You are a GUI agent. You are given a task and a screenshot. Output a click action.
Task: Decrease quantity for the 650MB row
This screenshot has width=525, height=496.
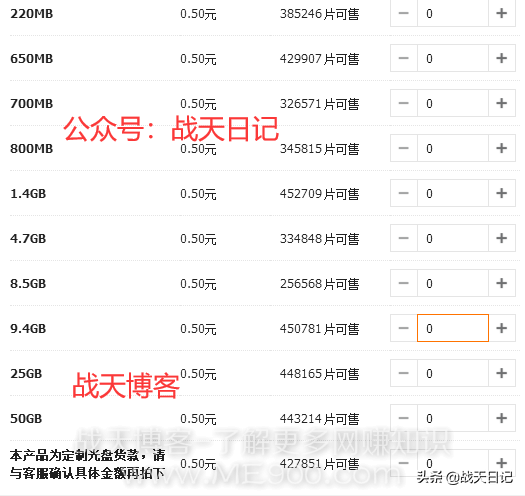(x=404, y=58)
